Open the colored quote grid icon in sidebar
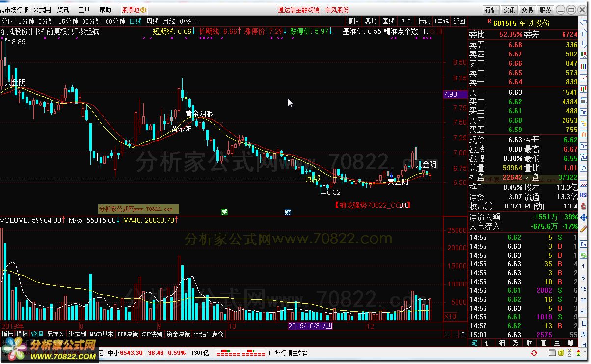Image resolution: width=591 pixels, height=364 pixels. point(583,66)
